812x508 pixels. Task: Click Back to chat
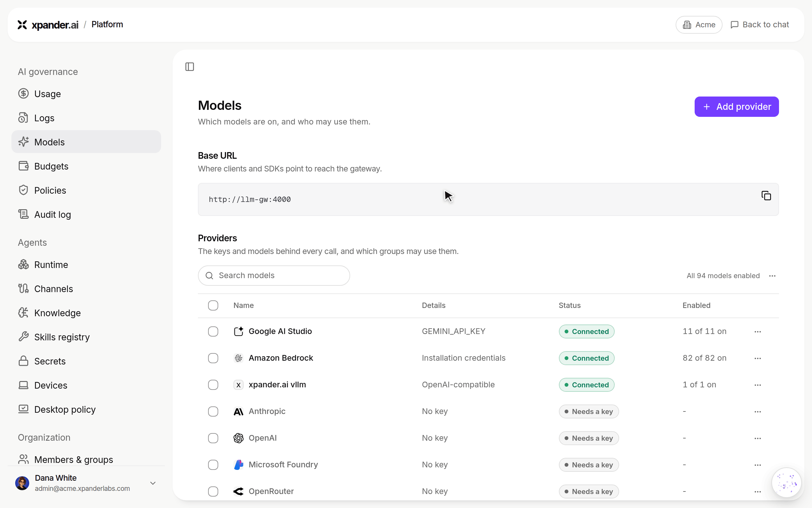coord(760,24)
